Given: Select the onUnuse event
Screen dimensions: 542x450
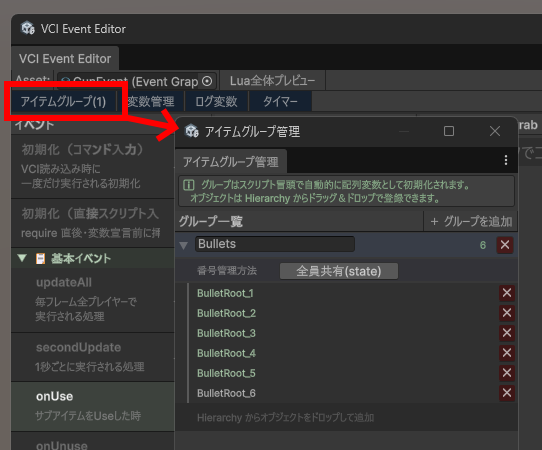Looking at the screenshot, I should (x=93, y=441).
